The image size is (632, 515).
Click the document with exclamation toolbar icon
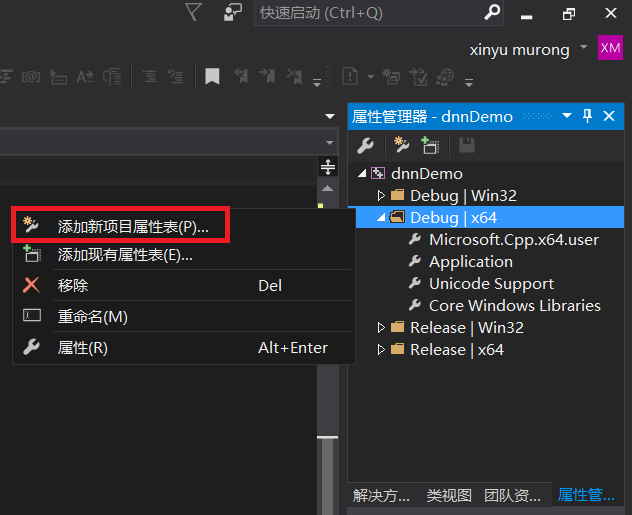[350, 76]
